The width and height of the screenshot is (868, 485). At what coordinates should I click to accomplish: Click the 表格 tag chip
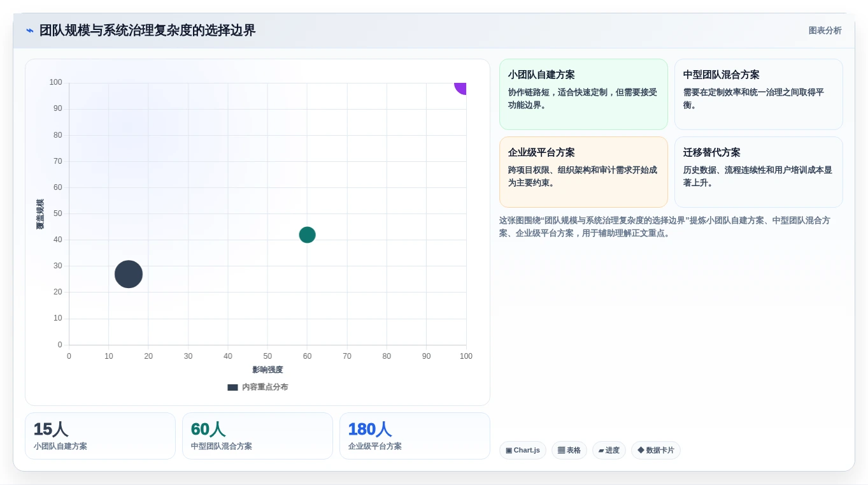(569, 451)
